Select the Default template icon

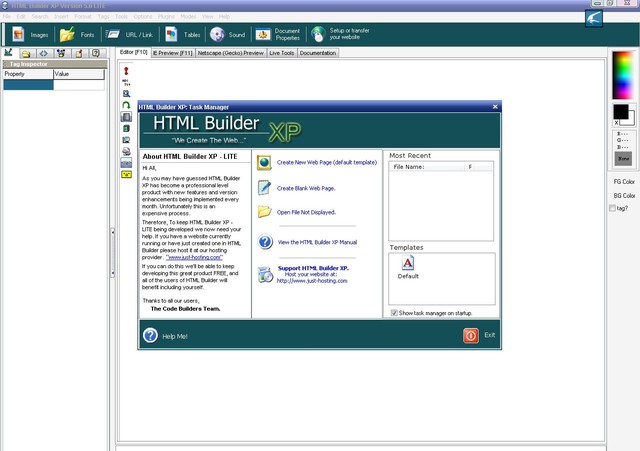tap(408, 263)
